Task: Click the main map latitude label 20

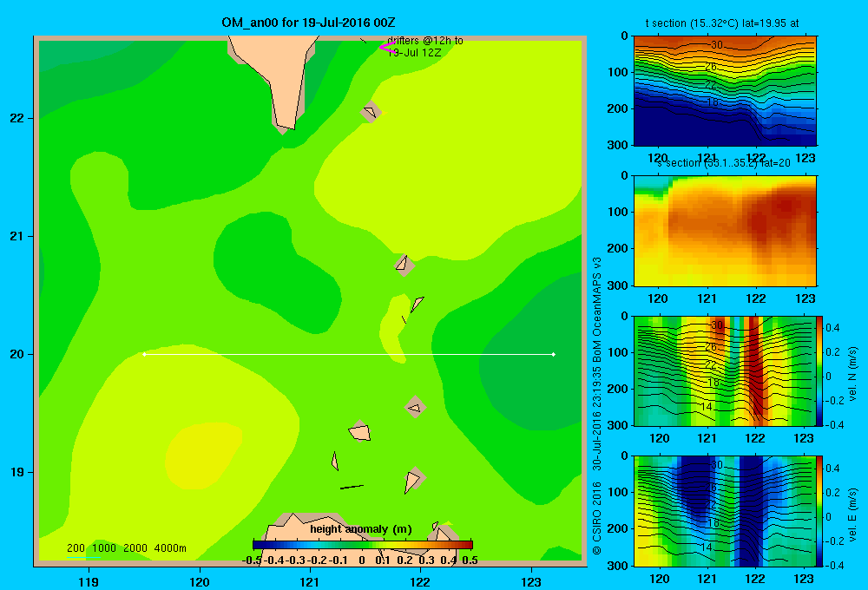Action: tap(16, 354)
